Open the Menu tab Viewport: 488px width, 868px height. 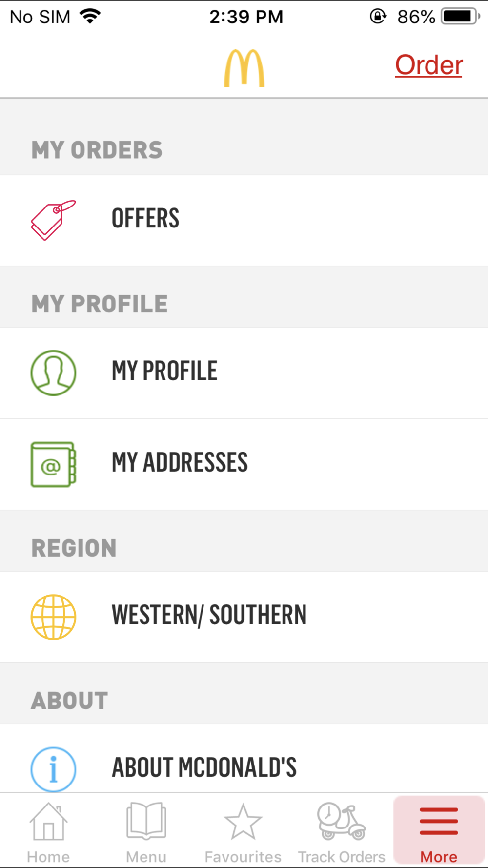click(146, 833)
